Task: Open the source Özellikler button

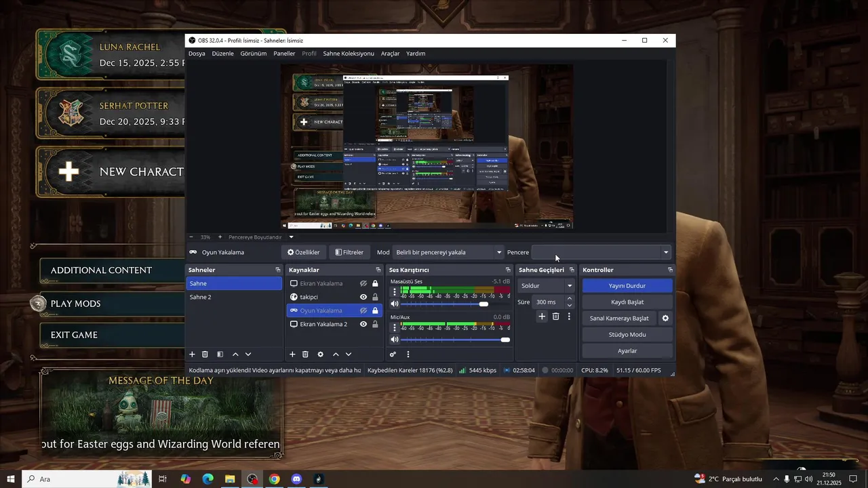Action: (303, 252)
